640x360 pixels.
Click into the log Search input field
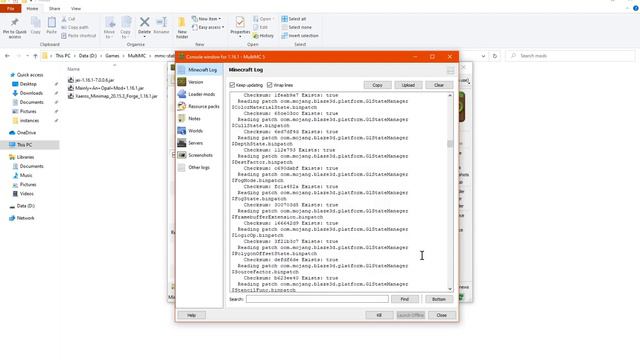coord(317,299)
